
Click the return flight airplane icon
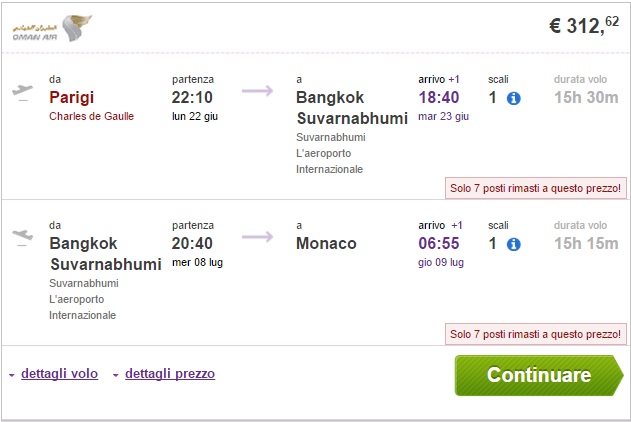(x=22, y=236)
